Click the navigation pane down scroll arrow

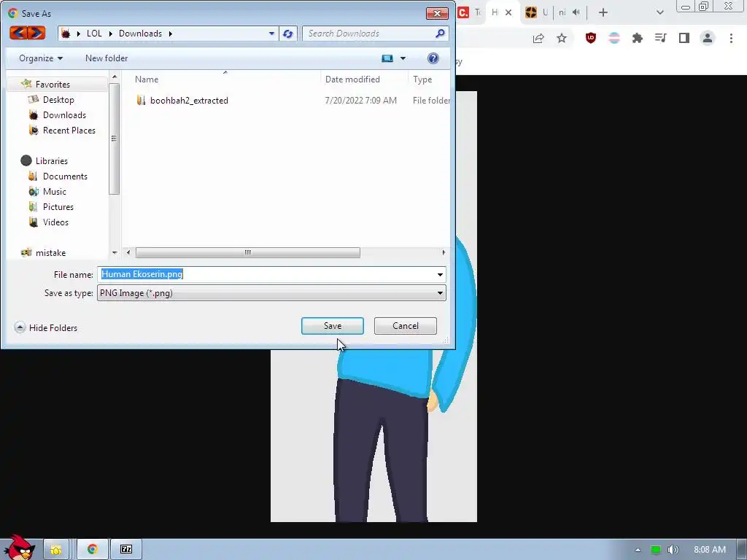click(x=115, y=253)
